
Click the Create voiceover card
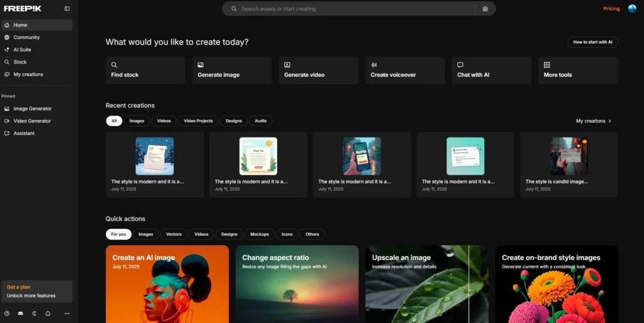pyautogui.click(x=406, y=70)
